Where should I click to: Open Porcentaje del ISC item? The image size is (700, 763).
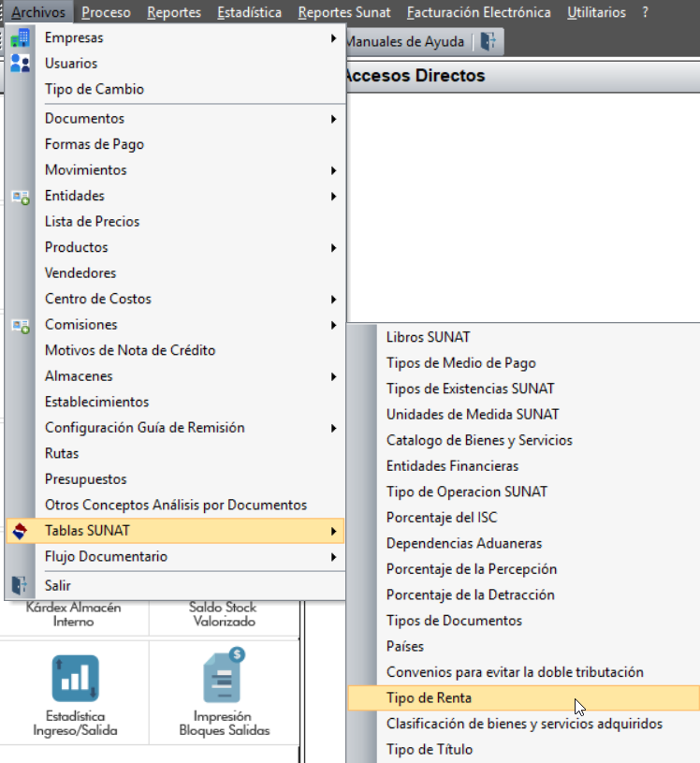click(523, 518)
